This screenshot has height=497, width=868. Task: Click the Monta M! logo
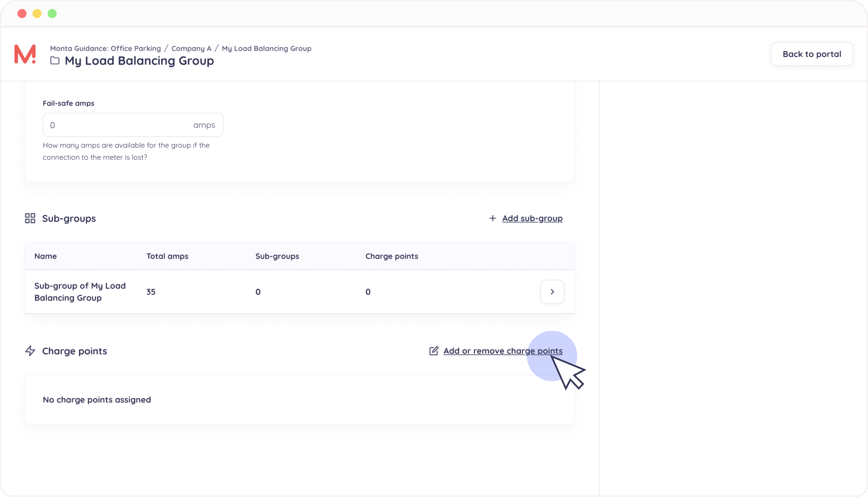pos(25,54)
